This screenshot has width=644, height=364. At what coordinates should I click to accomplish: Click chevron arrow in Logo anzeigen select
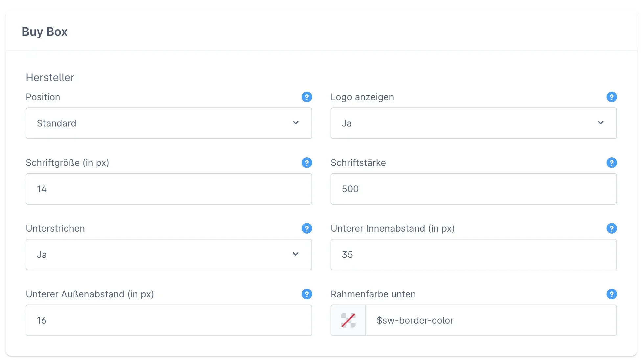tap(601, 123)
